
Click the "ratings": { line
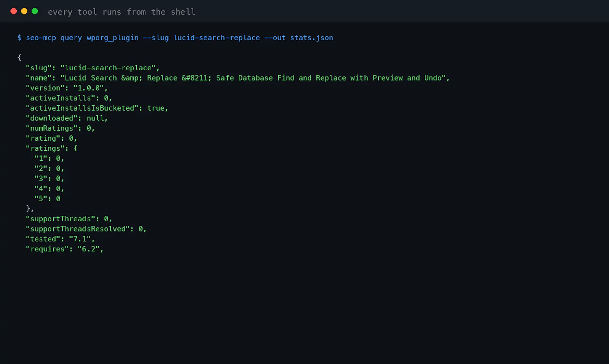[51, 148]
